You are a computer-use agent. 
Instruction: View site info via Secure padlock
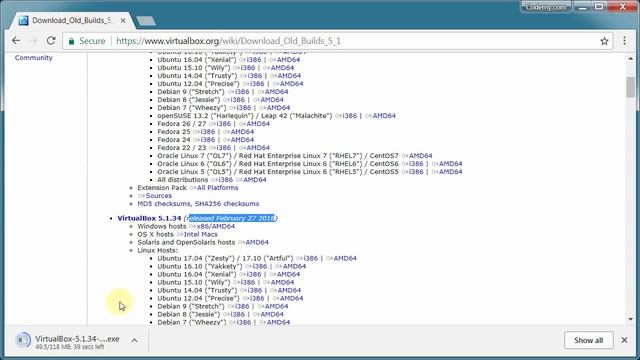point(87,41)
